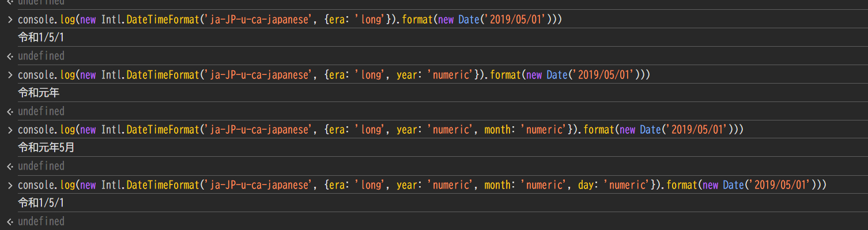Click the undefined result at the bottom of the console
This screenshot has height=230, width=868.
tap(41, 221)
